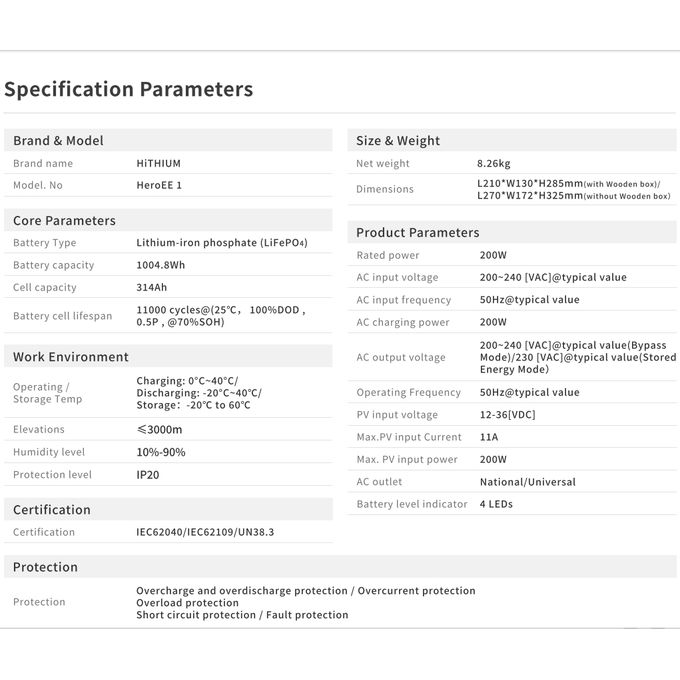Click the Work Environment section header

(71, 357)
